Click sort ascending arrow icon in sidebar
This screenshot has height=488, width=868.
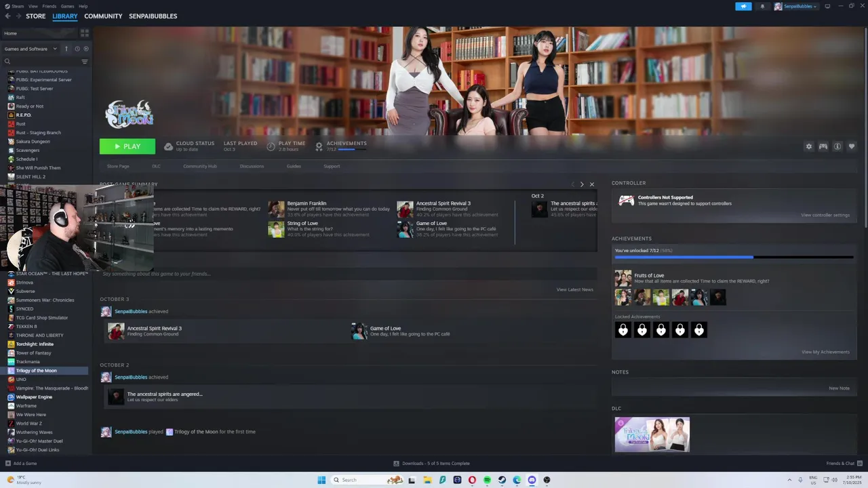(66, 49)
